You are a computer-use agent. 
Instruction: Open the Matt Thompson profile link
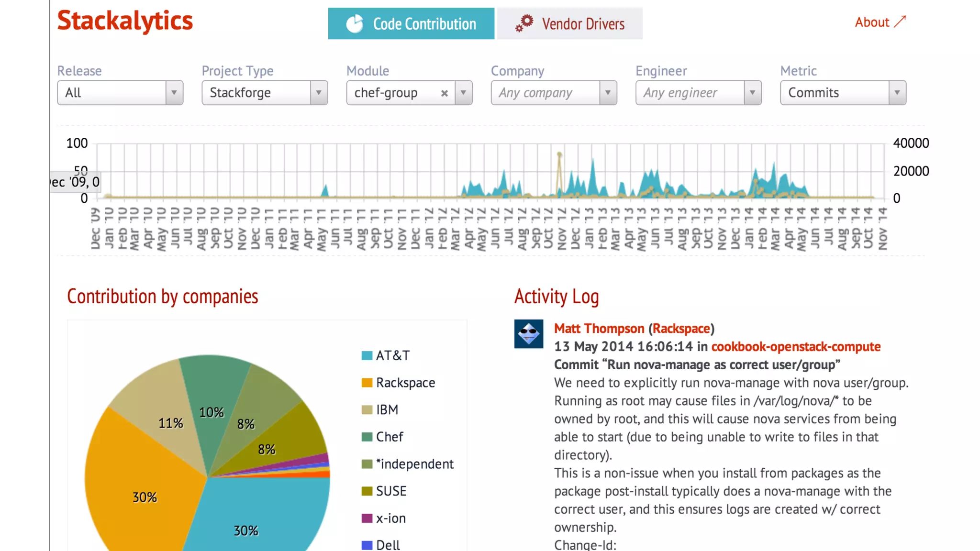point(599,329)
